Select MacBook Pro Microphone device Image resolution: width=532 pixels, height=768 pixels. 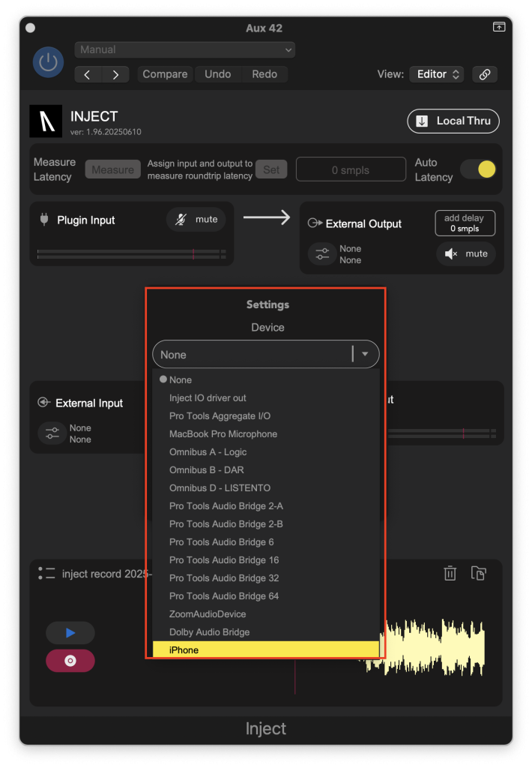[266, 434]
